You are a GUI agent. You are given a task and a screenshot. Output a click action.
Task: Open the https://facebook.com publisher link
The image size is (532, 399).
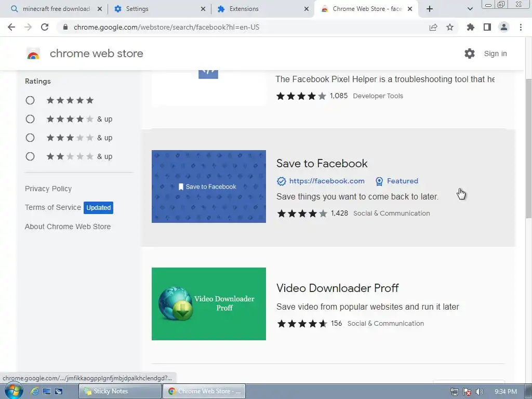coord(327,181)
